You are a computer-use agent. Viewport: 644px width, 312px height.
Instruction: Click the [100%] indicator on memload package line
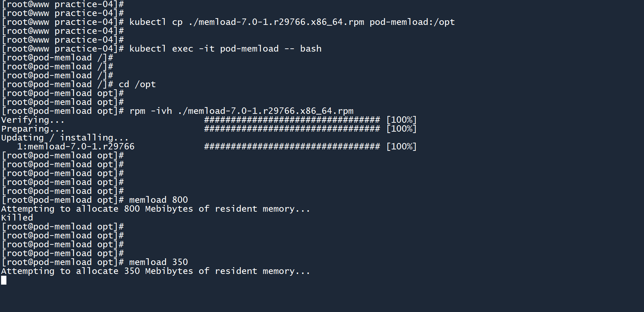point(401,147)
